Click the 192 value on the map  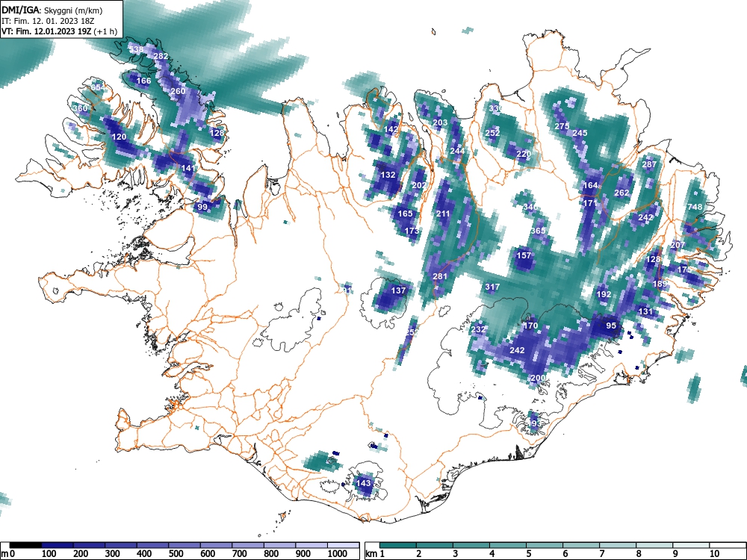pyautogui.click(x=604, y=294)
